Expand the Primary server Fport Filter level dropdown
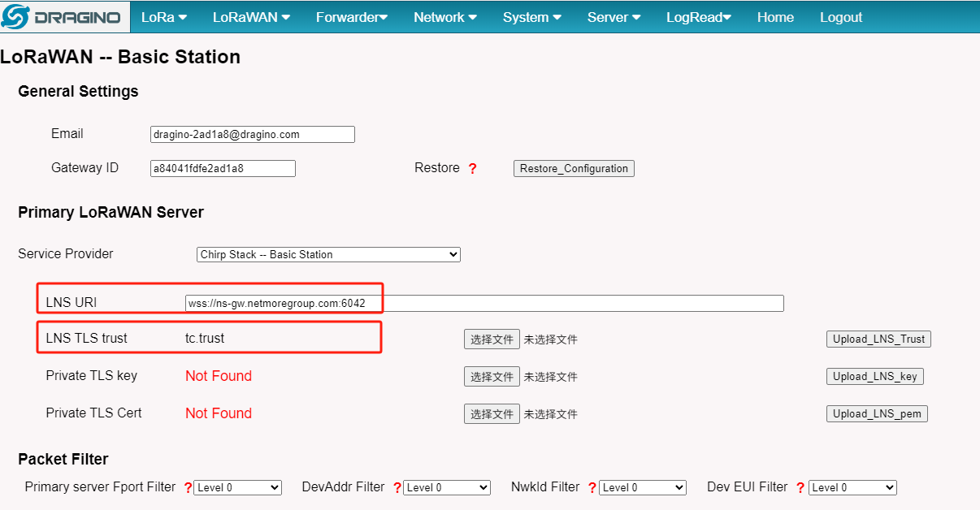 (x=237, y=488)
